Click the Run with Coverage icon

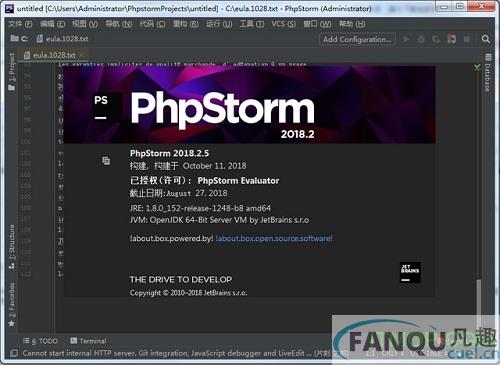(x=436, y=39)
